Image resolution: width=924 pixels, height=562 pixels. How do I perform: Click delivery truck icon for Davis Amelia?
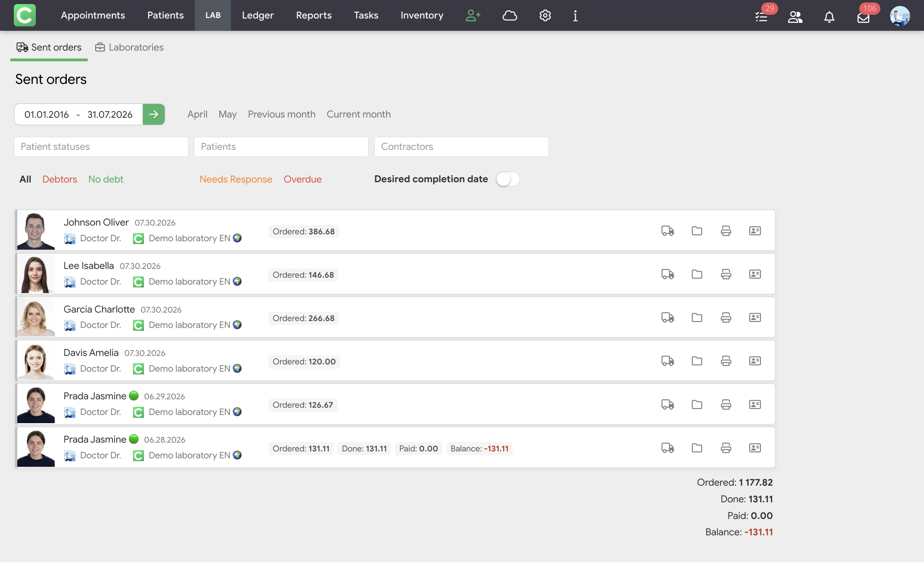point(668,361)
